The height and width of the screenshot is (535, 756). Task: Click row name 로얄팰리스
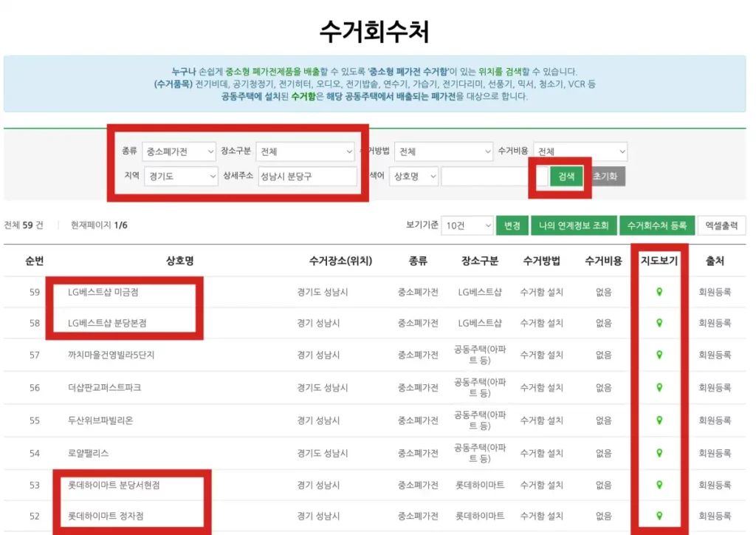click(89, 453)
